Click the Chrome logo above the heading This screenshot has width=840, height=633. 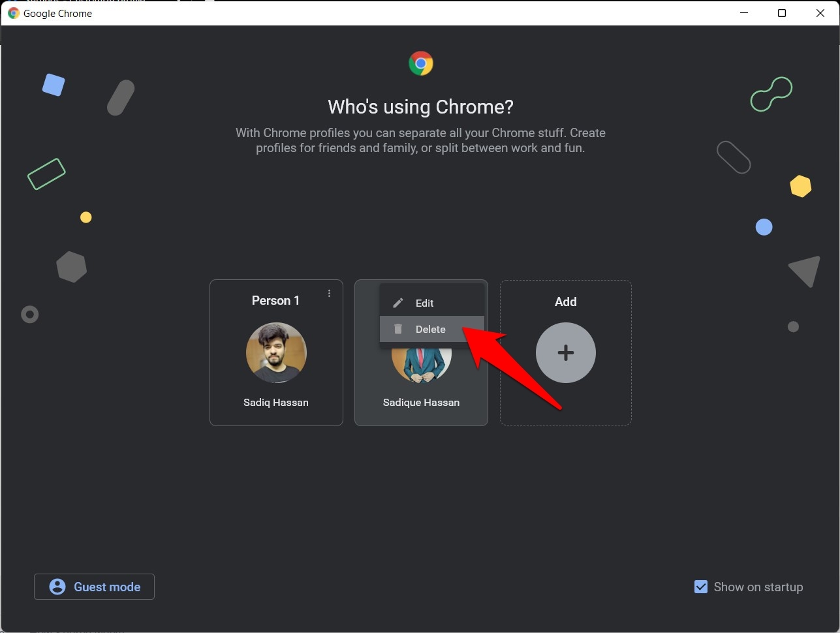click(x=421, y=63)
